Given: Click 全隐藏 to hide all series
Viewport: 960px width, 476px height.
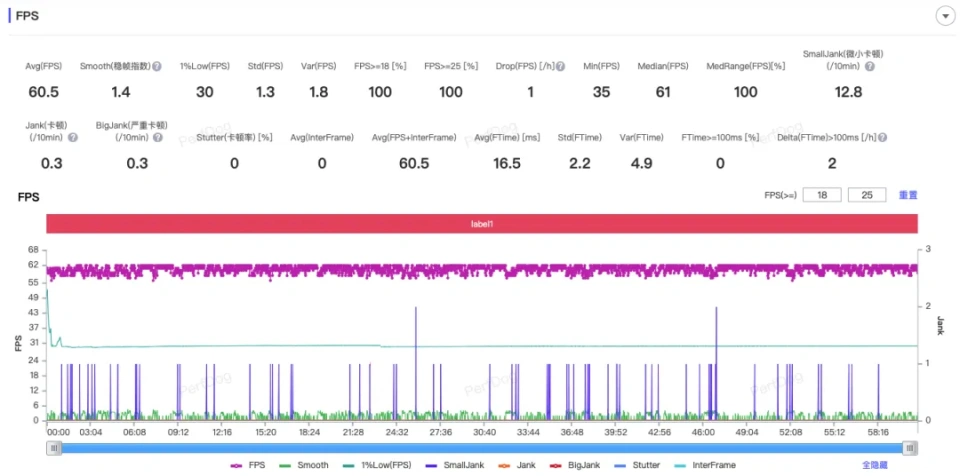Looking at the screenshot, I should point(874,465).
